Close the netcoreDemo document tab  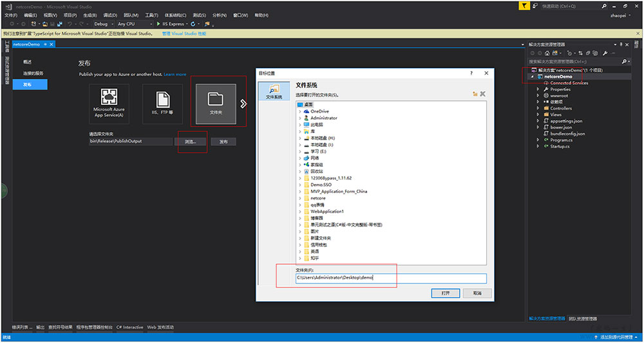click(52, 44)
